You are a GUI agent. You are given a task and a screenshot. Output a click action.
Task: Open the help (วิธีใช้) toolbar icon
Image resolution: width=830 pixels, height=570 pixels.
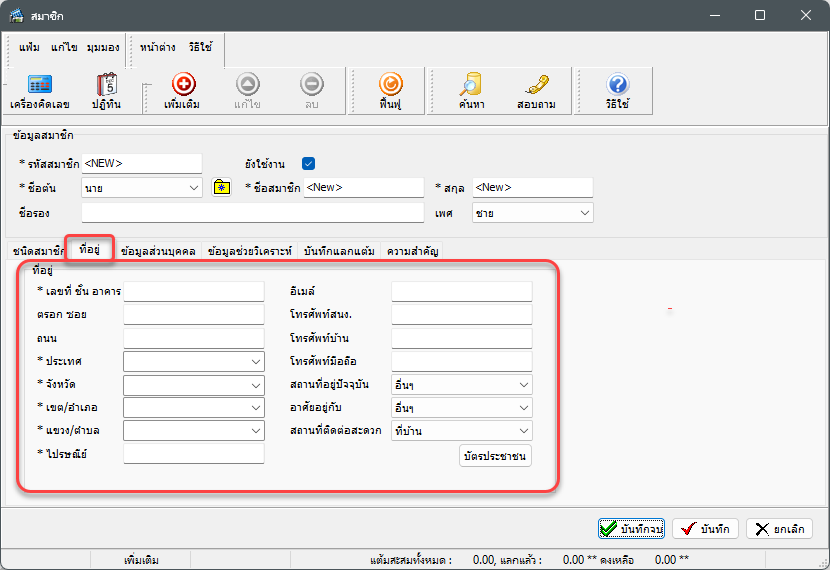tap(617, 87)
